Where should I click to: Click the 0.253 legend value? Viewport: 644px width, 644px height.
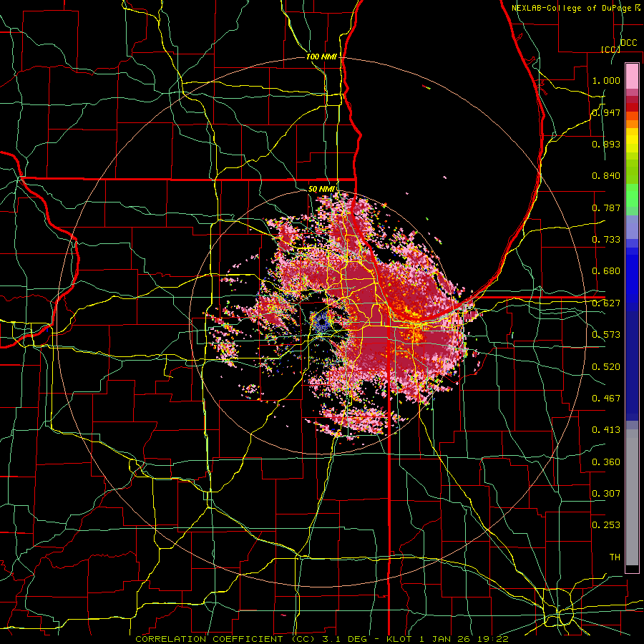[606, 525]
